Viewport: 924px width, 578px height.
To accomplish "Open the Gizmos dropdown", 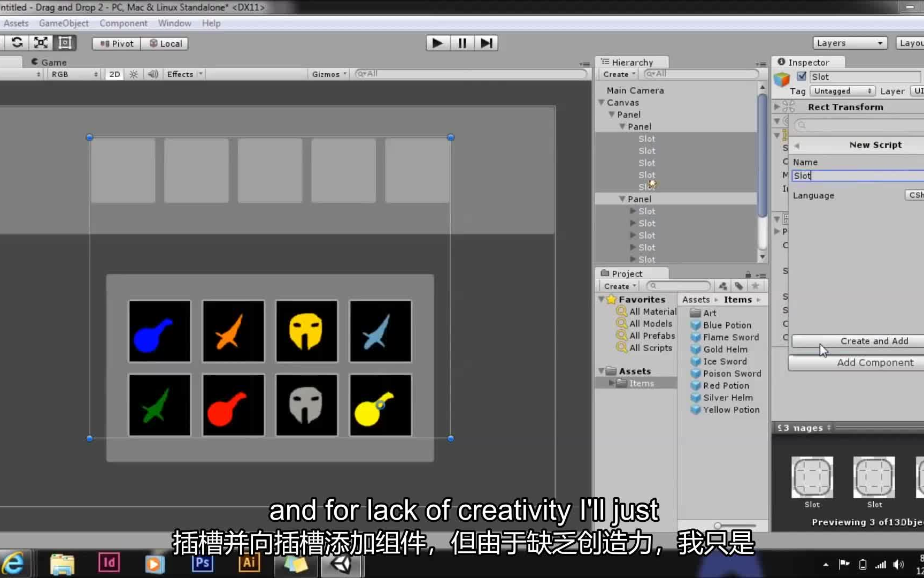I will [328, 74].
